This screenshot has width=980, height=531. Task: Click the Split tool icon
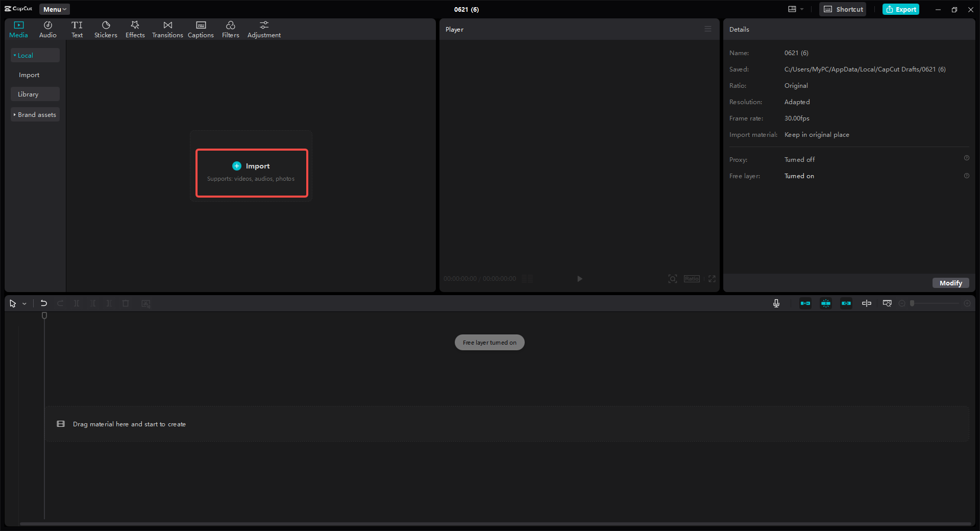coord(77,303)
